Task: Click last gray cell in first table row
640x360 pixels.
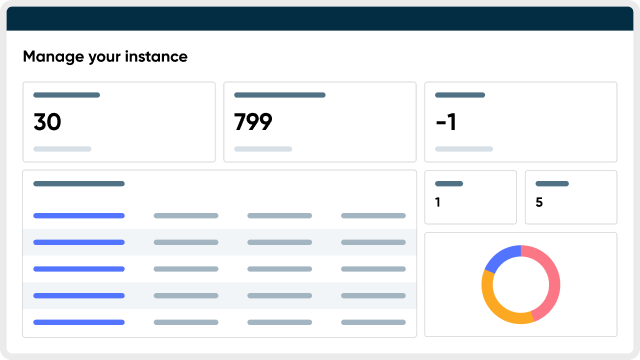Action: (373, 216)
